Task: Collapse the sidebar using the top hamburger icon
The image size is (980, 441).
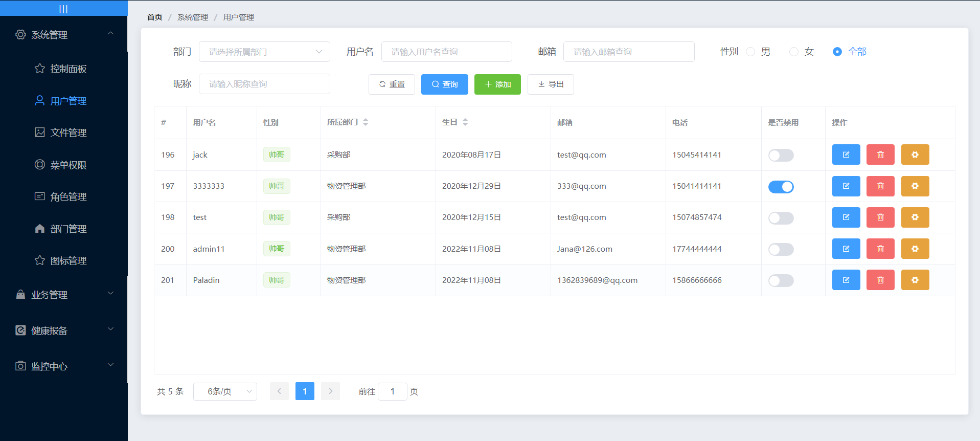Action: tap(63, 9)
